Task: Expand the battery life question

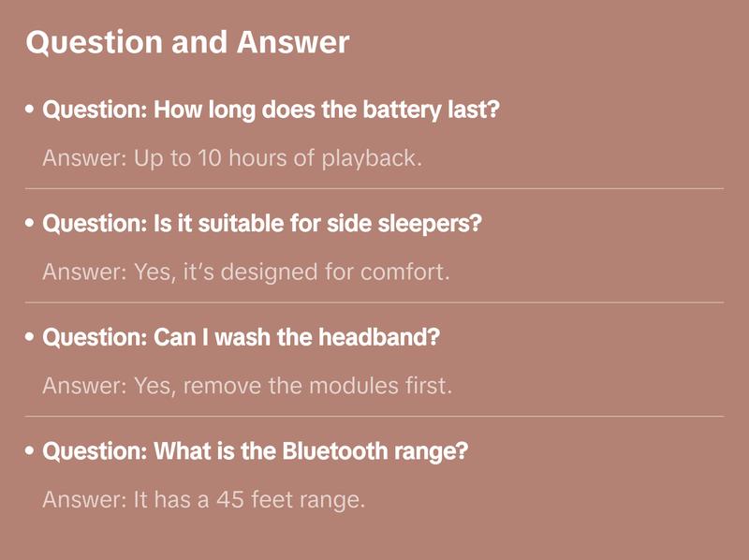Action: (x=272, y=111)
